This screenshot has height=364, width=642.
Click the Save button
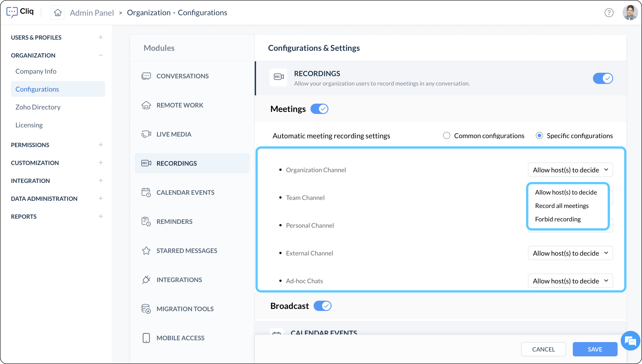[595, 349]
